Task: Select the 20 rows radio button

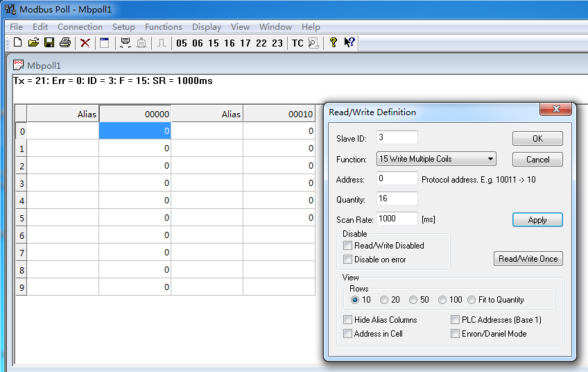Action: pyautogui.click(x=384, y=300)
